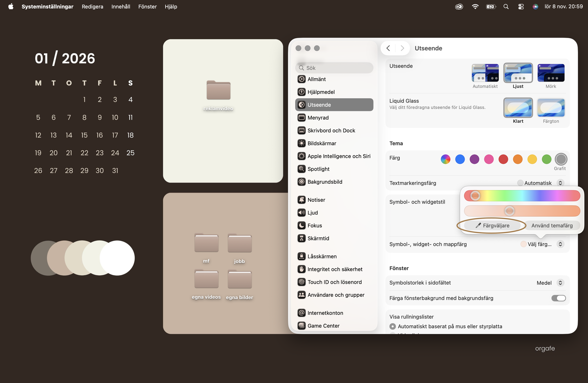Screen dimensions: 588x383
Task: Click the Game Center sidebar icon
Action: point(302,326)
